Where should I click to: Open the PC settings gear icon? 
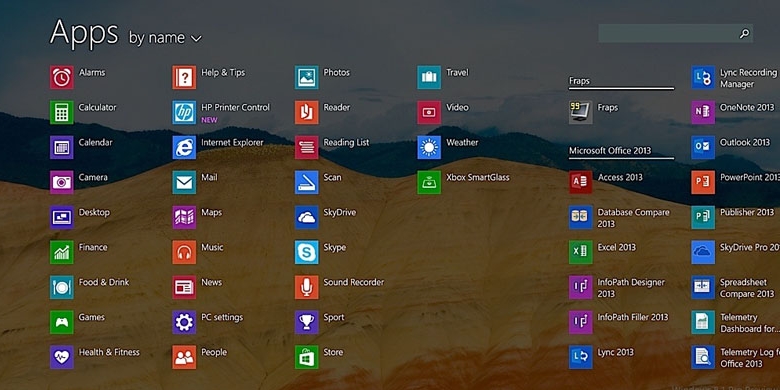tap(184, 322)
